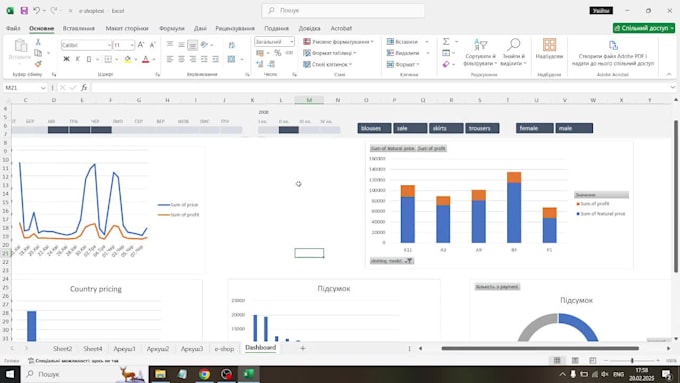
Task: Switch to the Дані ribbon tab
Action: [200, 28]
